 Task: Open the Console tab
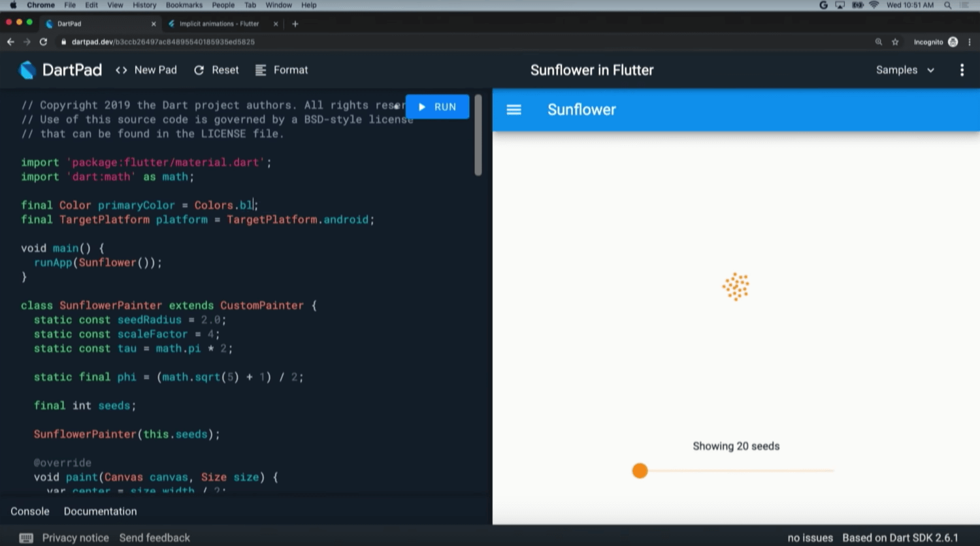[30, 511]
